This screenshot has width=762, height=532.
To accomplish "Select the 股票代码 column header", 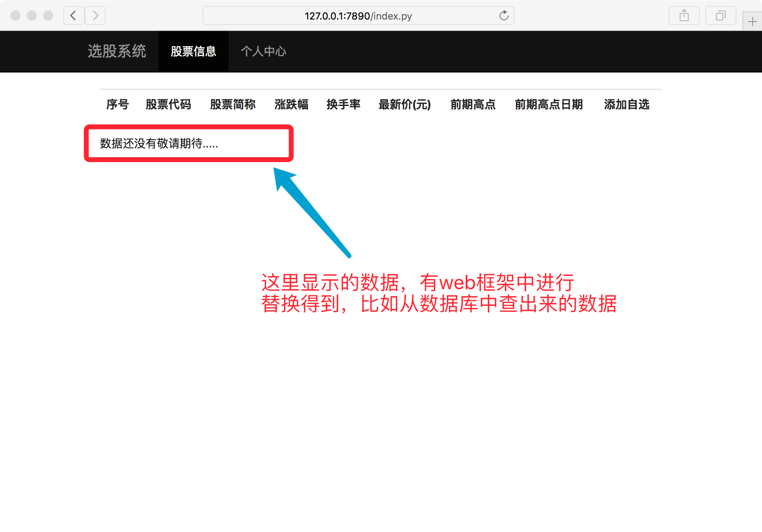I will 169,105.
